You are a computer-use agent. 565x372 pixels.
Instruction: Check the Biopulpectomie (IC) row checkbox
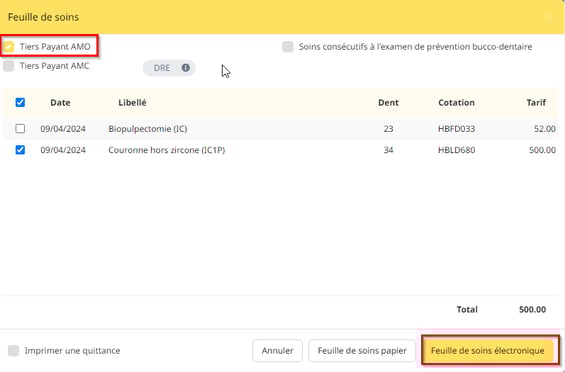(x=20, y=129)
